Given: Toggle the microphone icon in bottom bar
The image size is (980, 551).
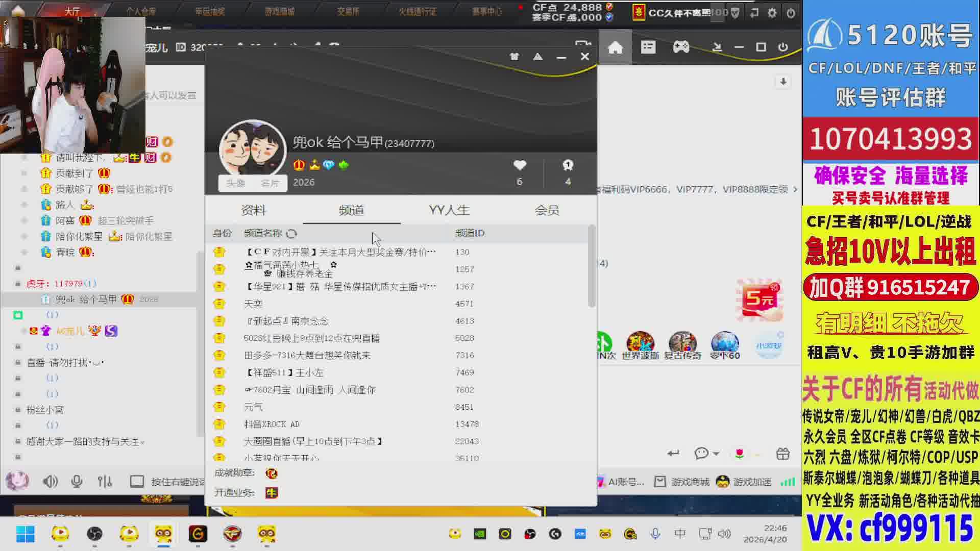Looking at the screenshot, I should 77,481.
